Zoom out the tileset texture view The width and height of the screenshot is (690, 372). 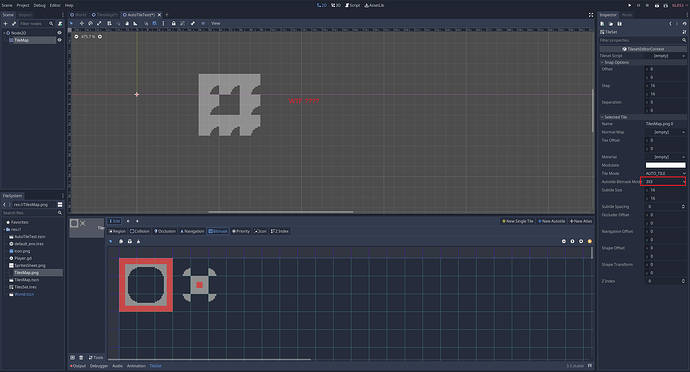coord(564,241)
